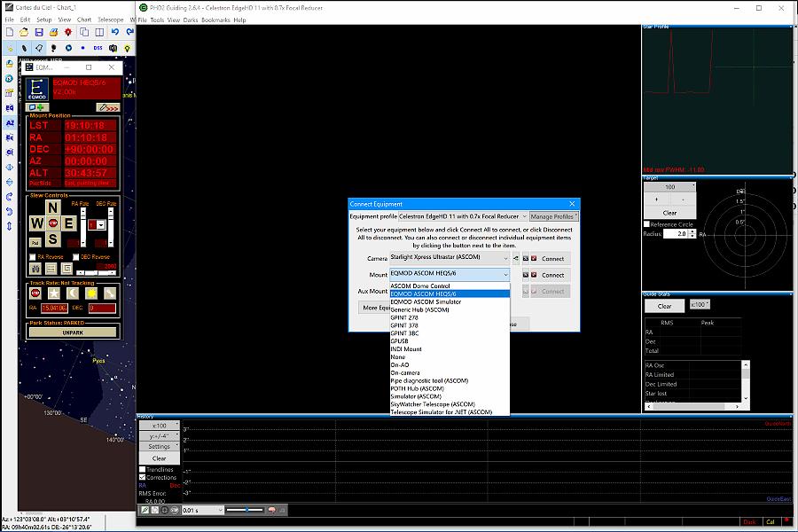Slew west with the W button in EQMOD
Image resolution: width=798 pixels, height=532 pixels.
tap(36, 223)
